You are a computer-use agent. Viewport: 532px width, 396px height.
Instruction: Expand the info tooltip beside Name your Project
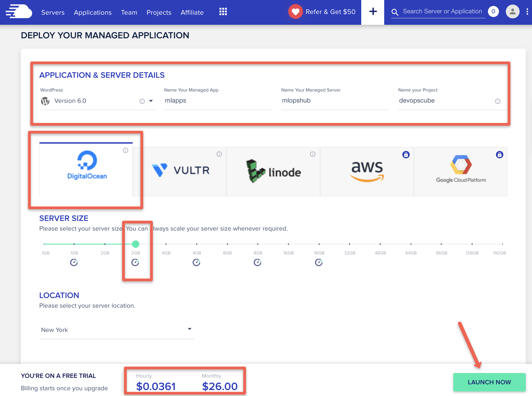[498, 101]
